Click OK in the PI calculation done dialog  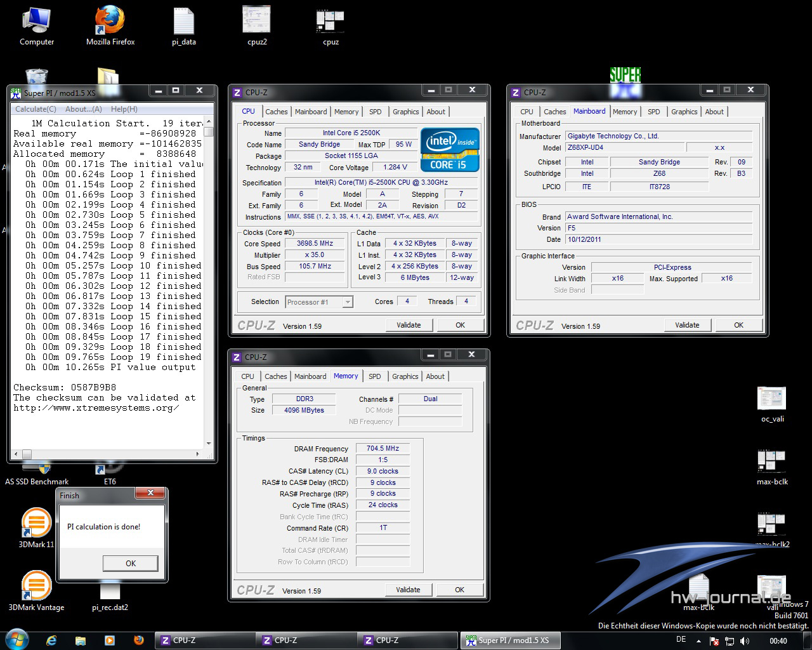click(131, 564)
